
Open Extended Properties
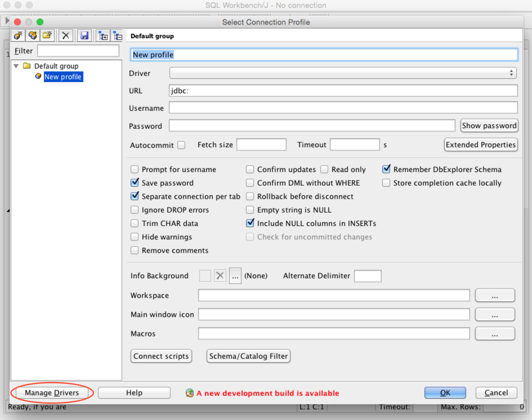coord(481,145)
